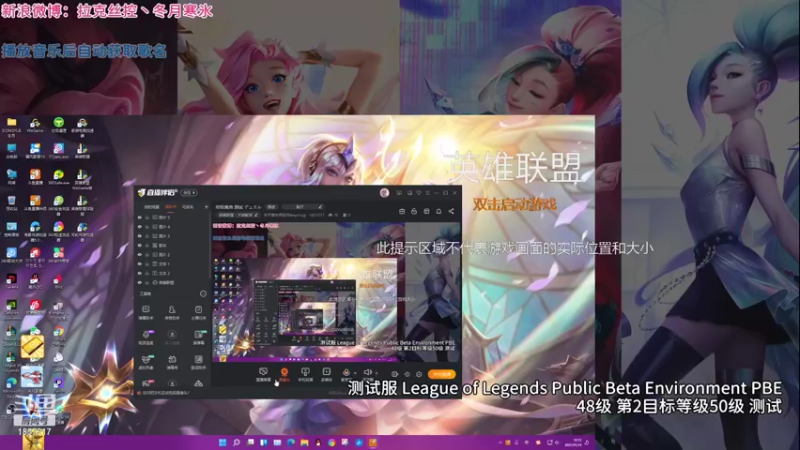Add a screen capture source from the bottom bar

point(263,372)
